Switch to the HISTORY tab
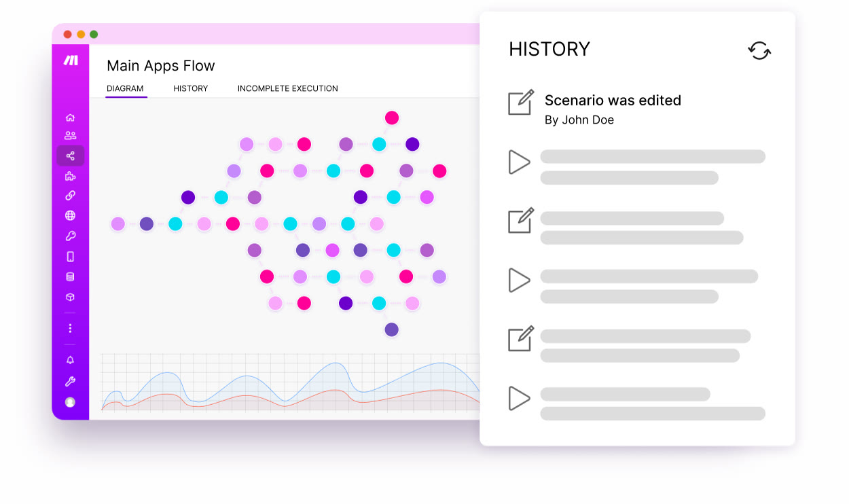Viewport: 849px width, 504px height. pos(190,88)
